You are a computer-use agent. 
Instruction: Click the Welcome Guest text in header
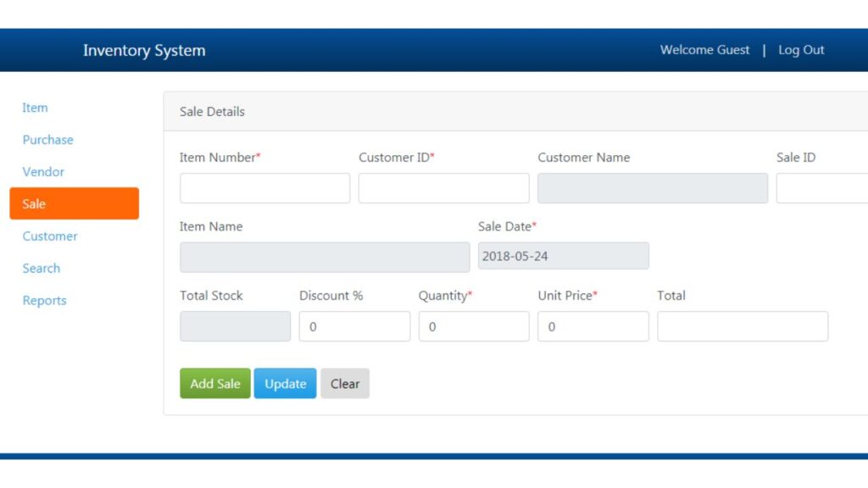pyautogui.click(x=704, y=50)
